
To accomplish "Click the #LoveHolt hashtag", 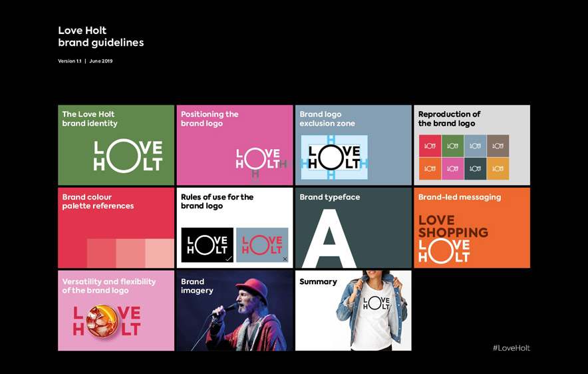I will [x=511, y=348].
